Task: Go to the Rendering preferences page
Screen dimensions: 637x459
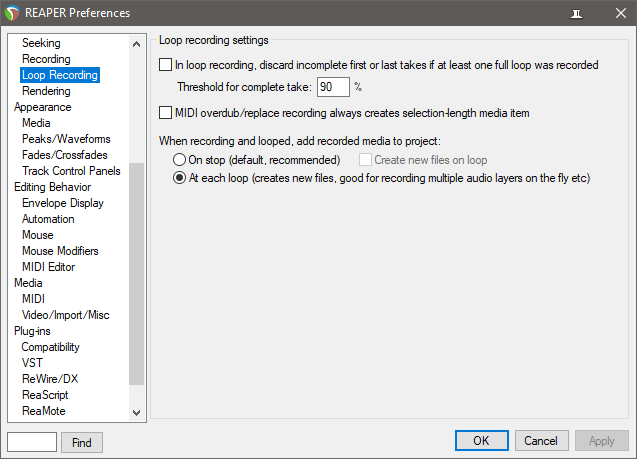Action: [46, 91]
